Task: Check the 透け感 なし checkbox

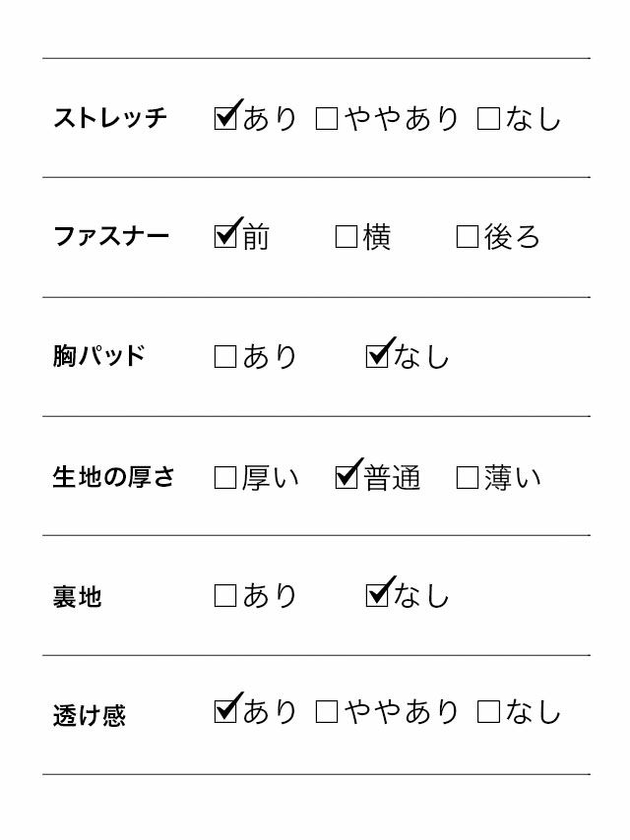Action: coord(488,712)
